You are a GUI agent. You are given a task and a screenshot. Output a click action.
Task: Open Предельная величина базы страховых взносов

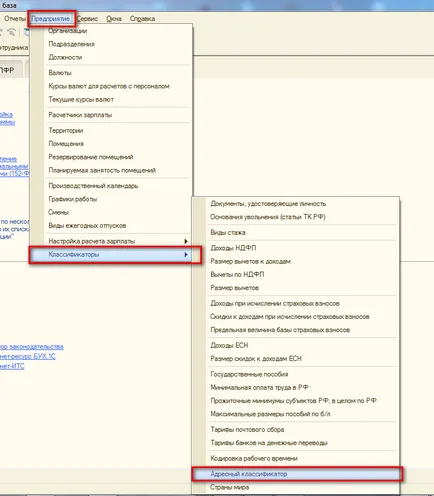pyautogui.click(x=280, y=330)
